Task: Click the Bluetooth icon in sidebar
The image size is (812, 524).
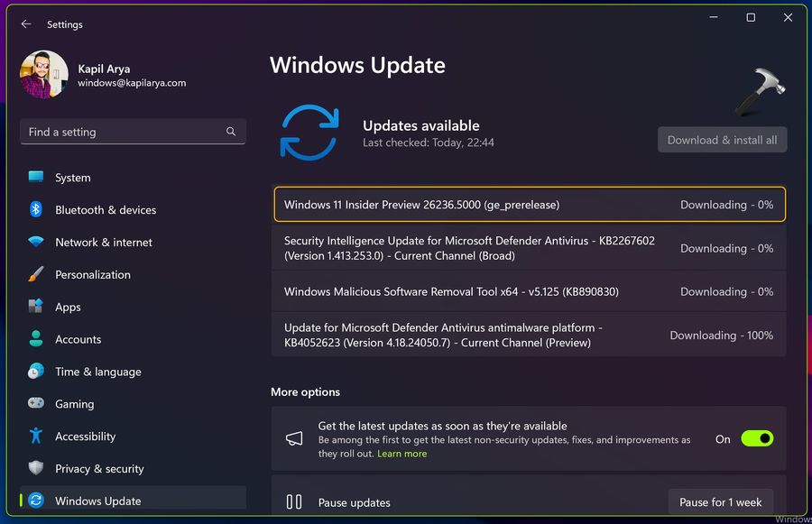Action: (x=36, y=209)
